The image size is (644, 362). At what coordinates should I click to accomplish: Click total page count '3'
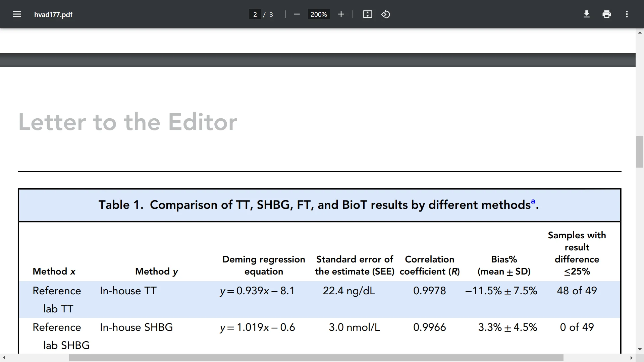point(271,14)
